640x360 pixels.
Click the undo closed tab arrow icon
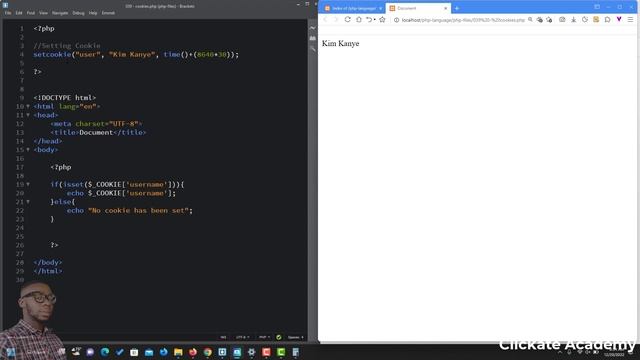coord(370,20)
